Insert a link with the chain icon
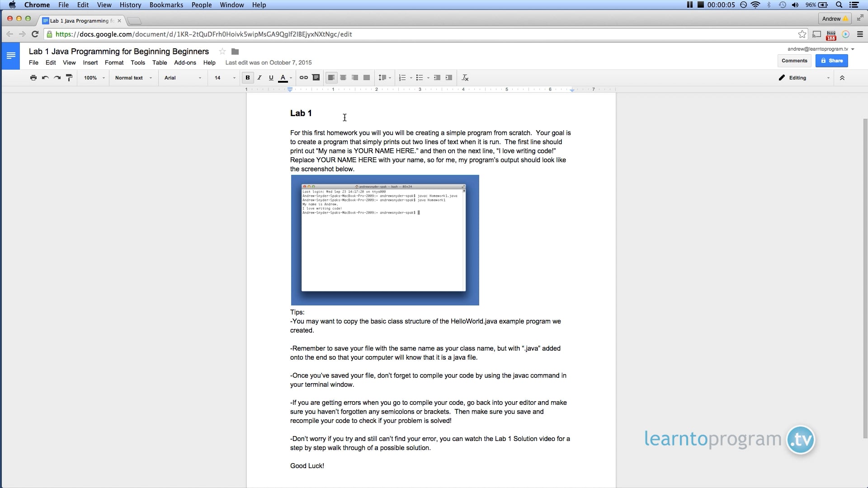 click(304, 78)
